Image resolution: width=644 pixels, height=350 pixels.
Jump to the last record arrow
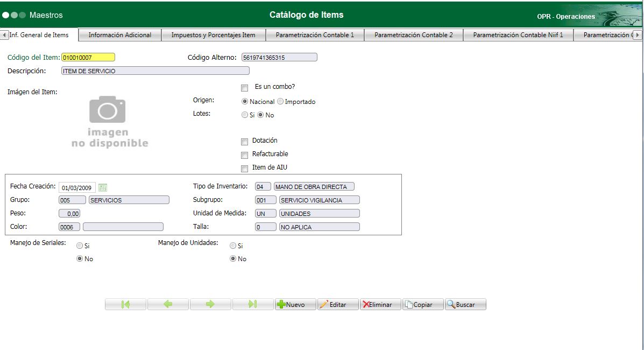253,304
